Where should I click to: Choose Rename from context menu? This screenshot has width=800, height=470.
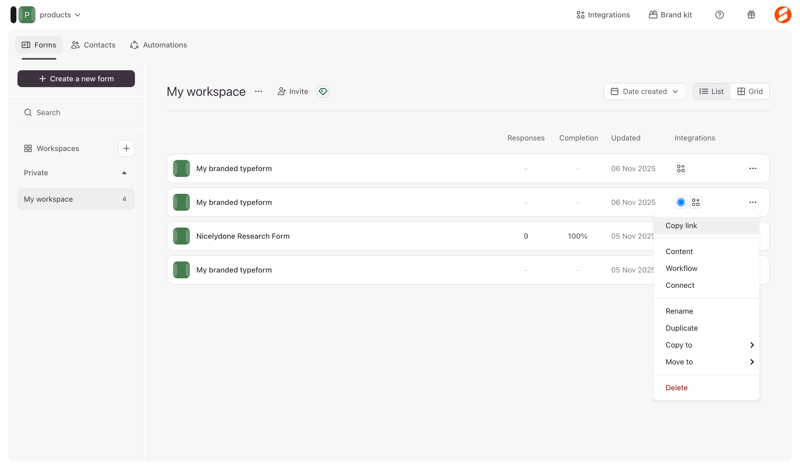pyautogui.click(x=706, y=311)
